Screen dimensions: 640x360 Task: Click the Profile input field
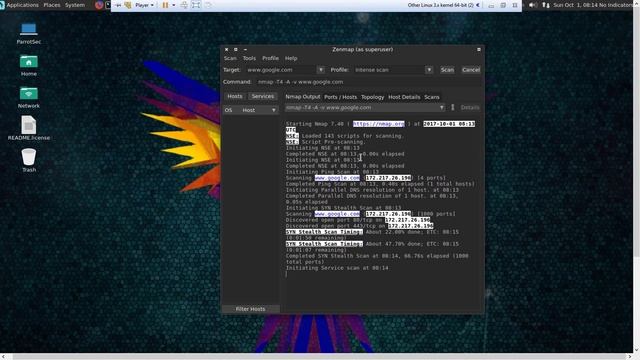click(x=389, y=70)
